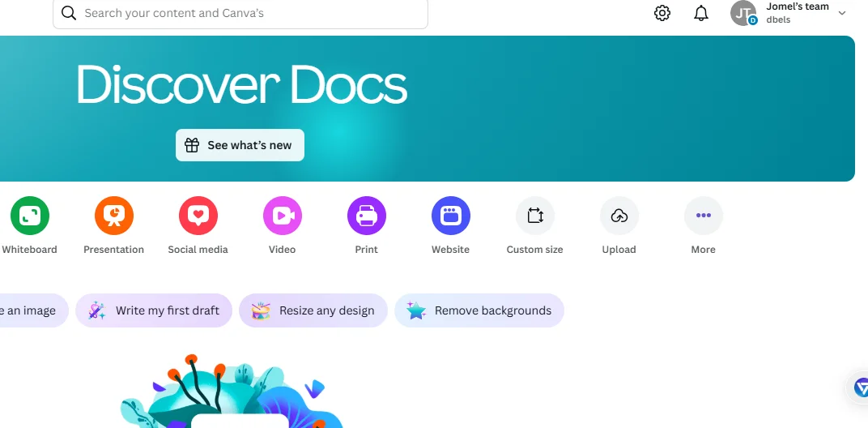Click the JT account avatar
The width and height of the screenshot is (868, 428).
742,13
